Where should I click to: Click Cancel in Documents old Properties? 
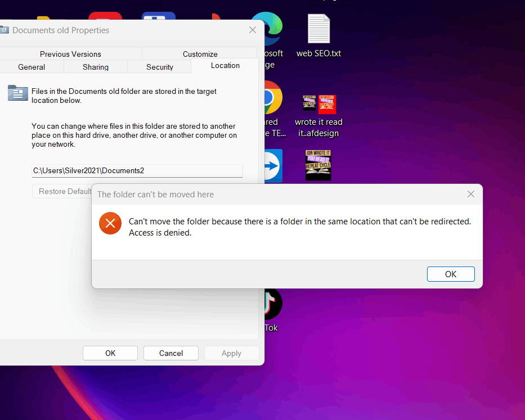[x=170, y=353]
